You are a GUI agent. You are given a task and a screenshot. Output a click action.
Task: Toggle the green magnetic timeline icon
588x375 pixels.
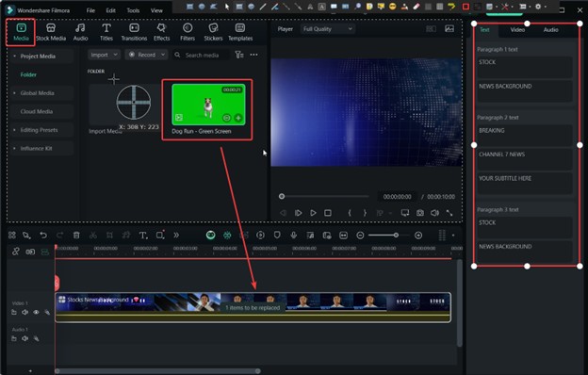[45, 252]
